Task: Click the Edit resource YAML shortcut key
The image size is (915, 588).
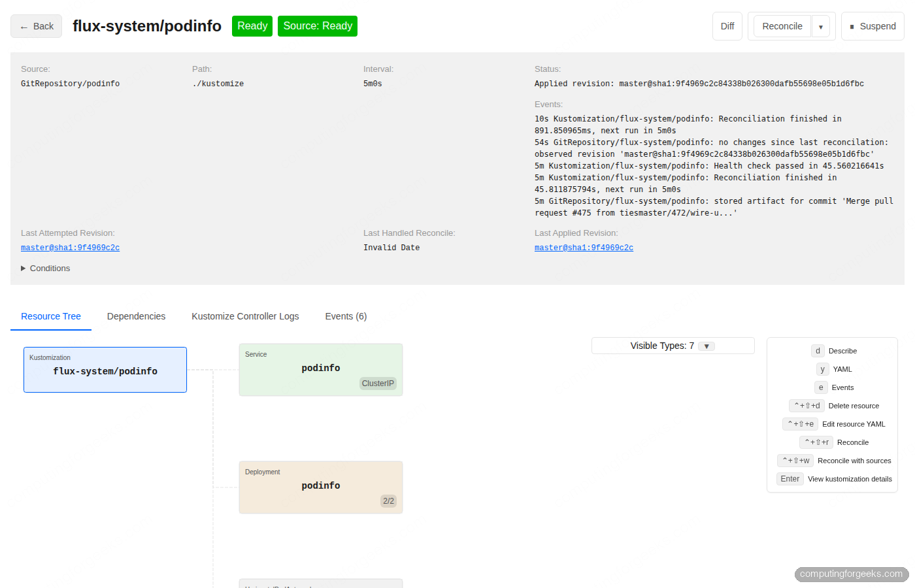Action: click(x=800, y=424)
